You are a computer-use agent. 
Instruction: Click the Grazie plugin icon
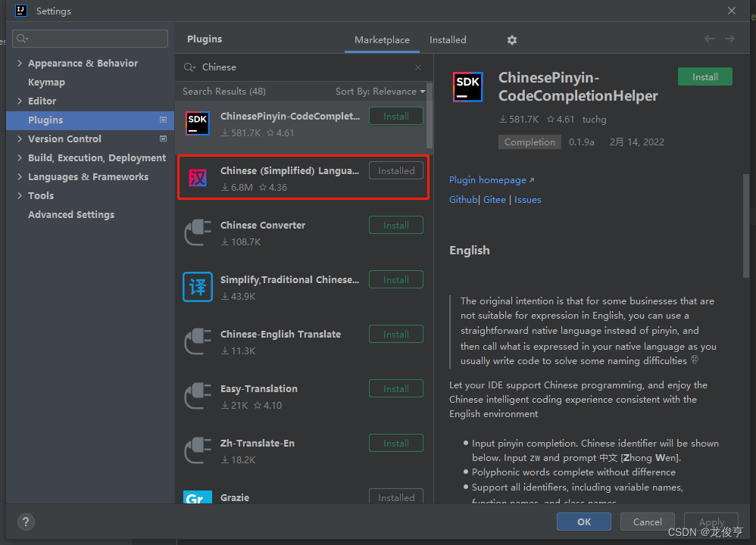point(198,497)
